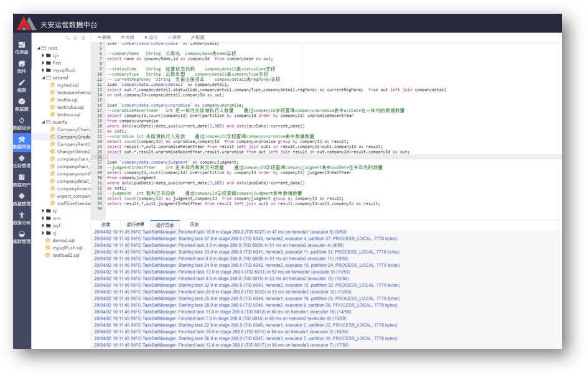
Task: Collapse the second folder
Action: [x=44, y=78]
